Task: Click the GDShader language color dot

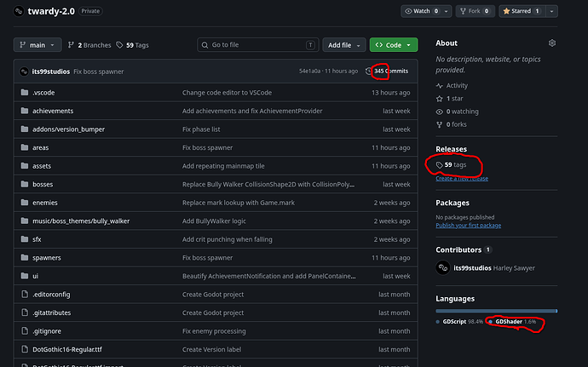Action: pyautogui.click(x=490, y=322)
